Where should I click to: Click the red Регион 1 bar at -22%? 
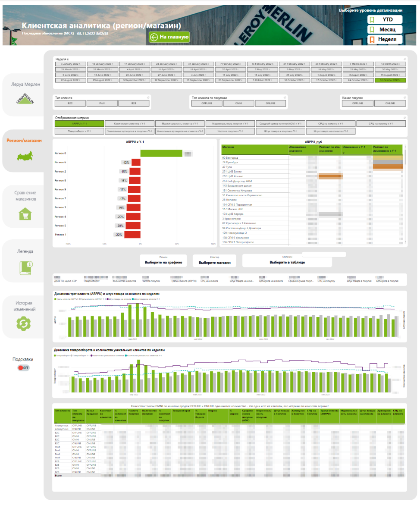tap(132, 235)
